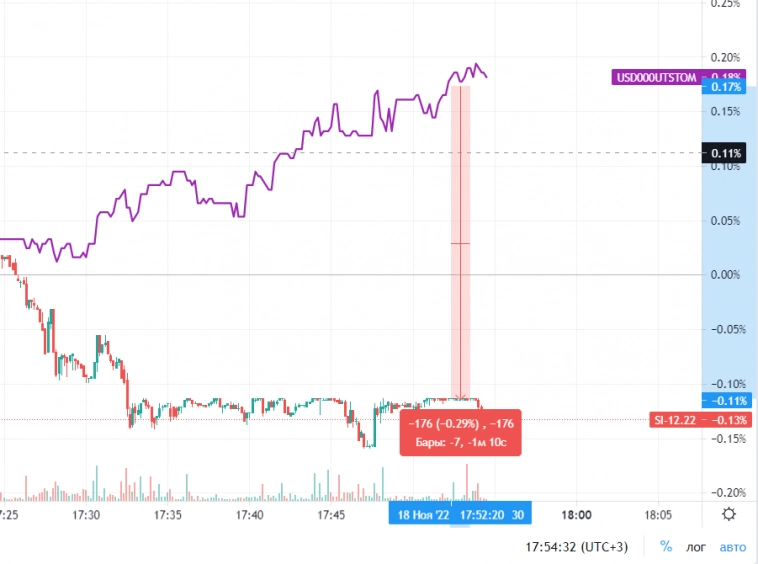Open chart settings gear icon
Image resolution: width=758 pixels, height=564 pixels.
729,514
